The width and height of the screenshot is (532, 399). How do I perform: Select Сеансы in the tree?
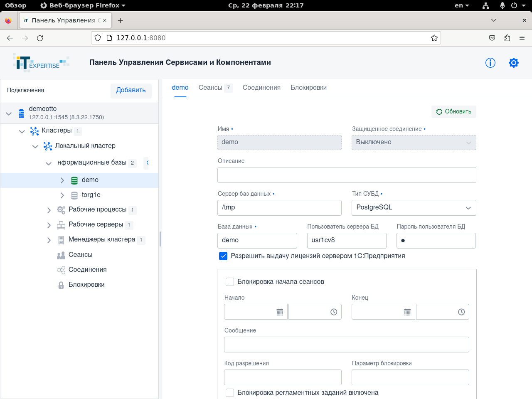pyautogui.click(x=80, y=255)
